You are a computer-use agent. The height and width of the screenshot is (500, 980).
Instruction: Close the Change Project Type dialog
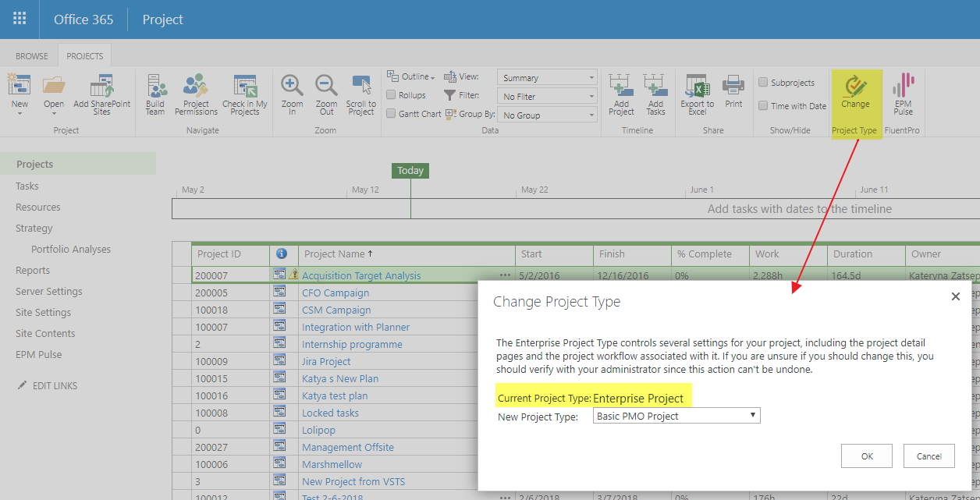[x=956, y=296]
